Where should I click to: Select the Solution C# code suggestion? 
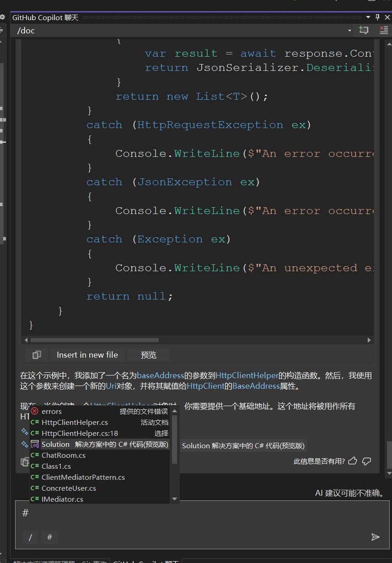pyautogui.click(x=100, y=445)
